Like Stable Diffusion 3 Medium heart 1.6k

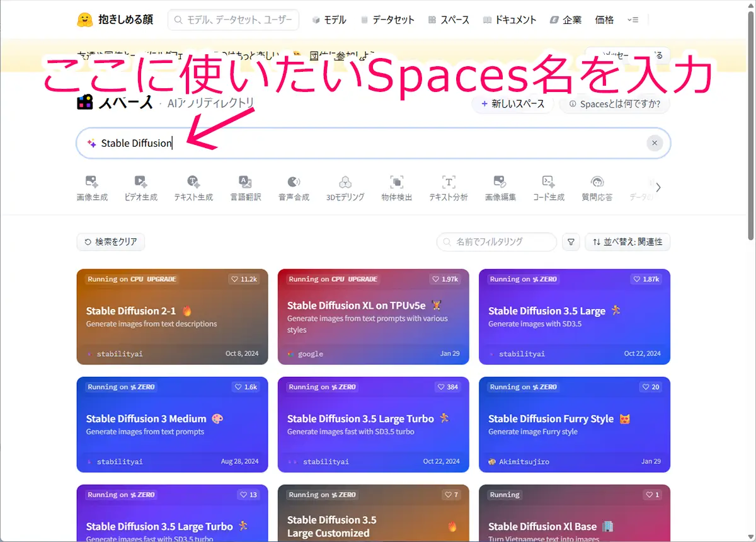click(245, 387)
